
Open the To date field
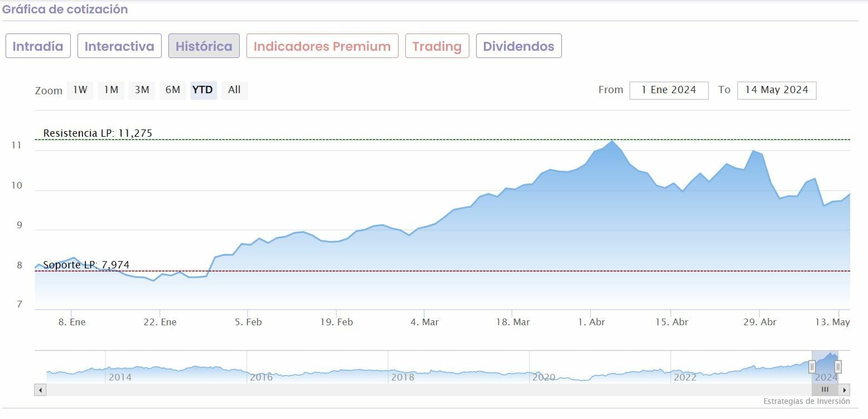pos(776,90)
